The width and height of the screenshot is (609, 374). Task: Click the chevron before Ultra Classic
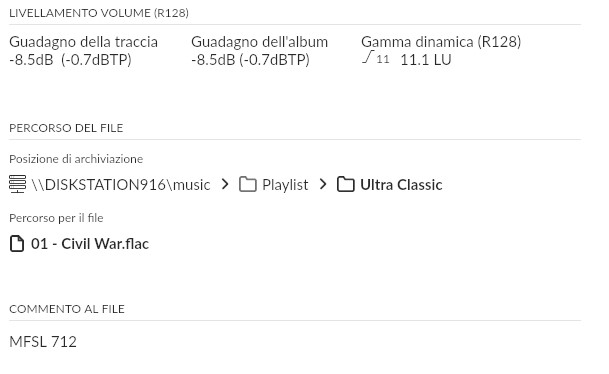click(323, 184)
